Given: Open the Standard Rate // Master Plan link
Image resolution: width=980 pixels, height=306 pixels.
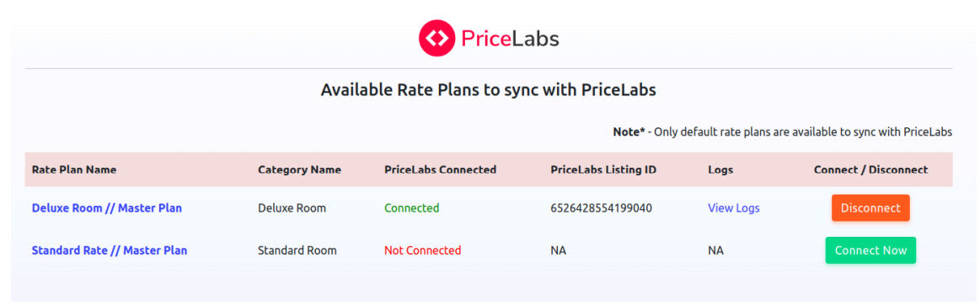Looking at the screenshot, I should pos(110,250).
